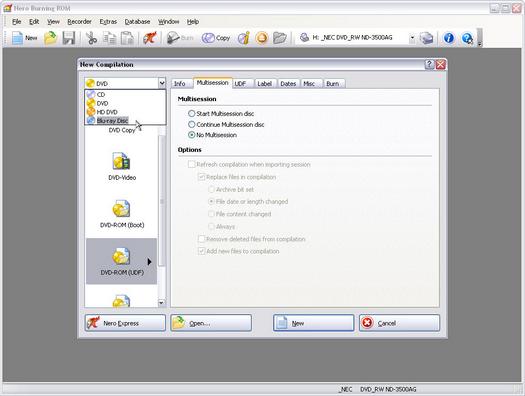Click the Paste clipboard toolbar icon
This screenshot has width=525, height=396.
point(127,38)
